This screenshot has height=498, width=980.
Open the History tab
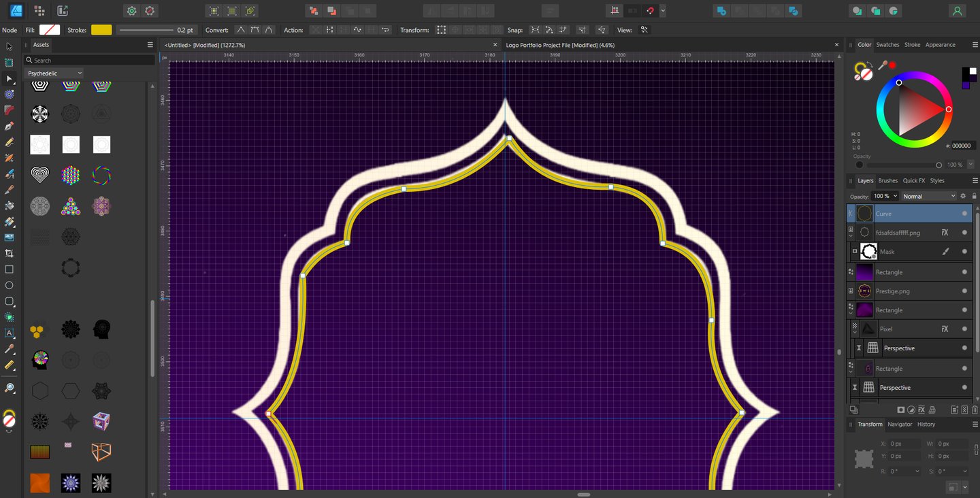point(926,425)
